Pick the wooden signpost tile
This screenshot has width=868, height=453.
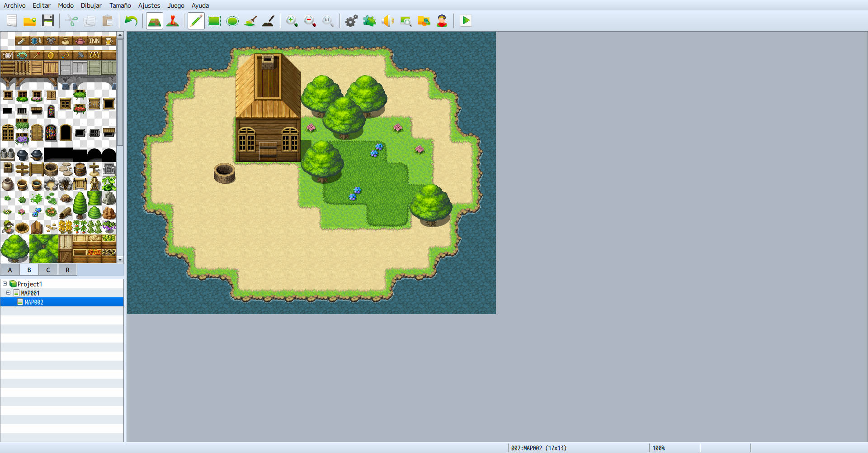22,169
